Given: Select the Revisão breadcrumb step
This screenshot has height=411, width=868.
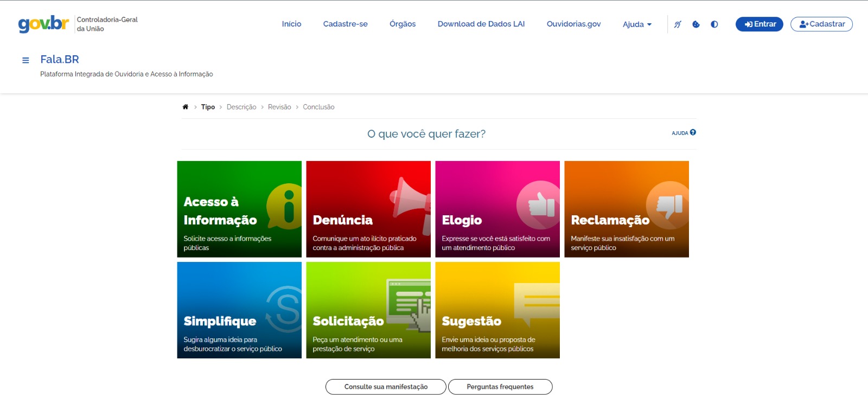Looking at the screenshot, I should [x=279, y=107].
